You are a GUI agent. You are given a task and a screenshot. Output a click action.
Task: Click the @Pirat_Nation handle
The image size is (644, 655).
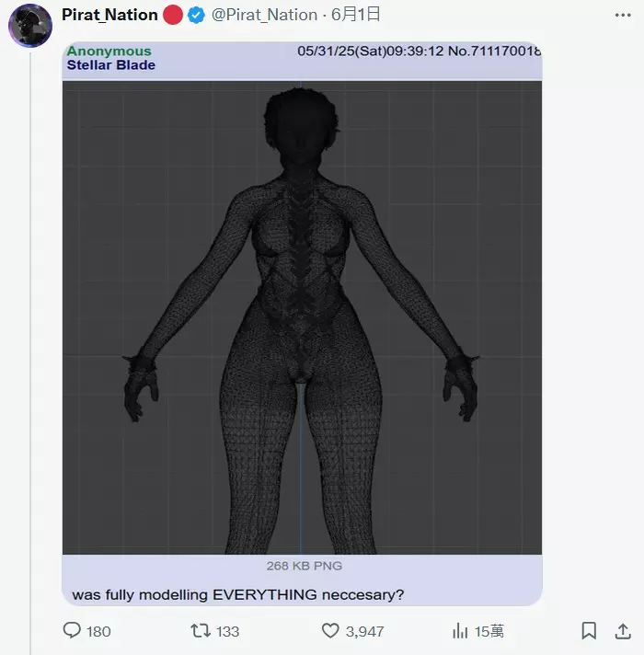pyautogui.click(x=265, y=15)
